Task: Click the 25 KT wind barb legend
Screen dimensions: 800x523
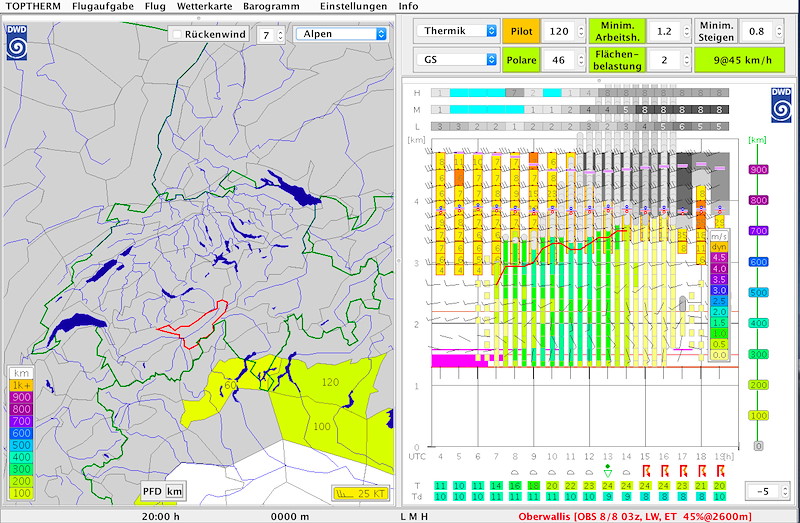Action: [360, 493]
